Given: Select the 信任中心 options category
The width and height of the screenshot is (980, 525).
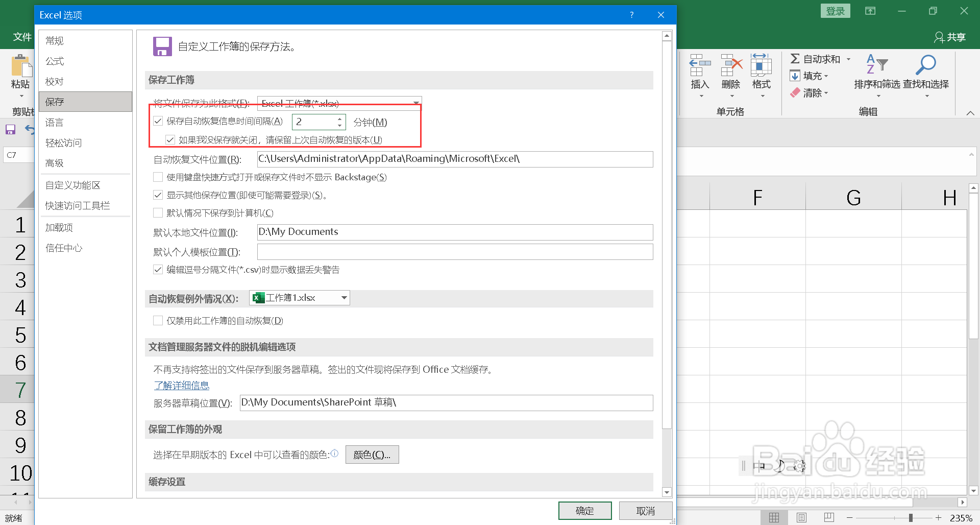Looking at the screenshot, I should (85, 248).
